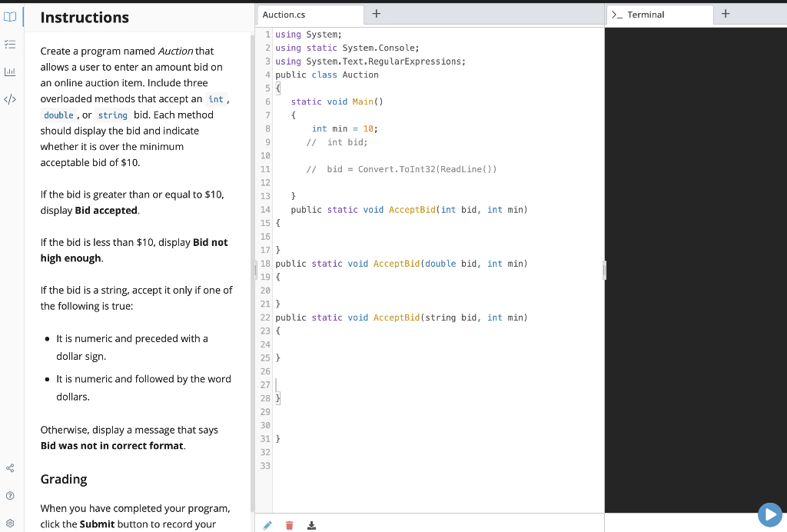Image resolution: width=787 pixels, height=532 pixels.
Task: Click the share icon at sidebar bottom
Action: tap(10, 467)
